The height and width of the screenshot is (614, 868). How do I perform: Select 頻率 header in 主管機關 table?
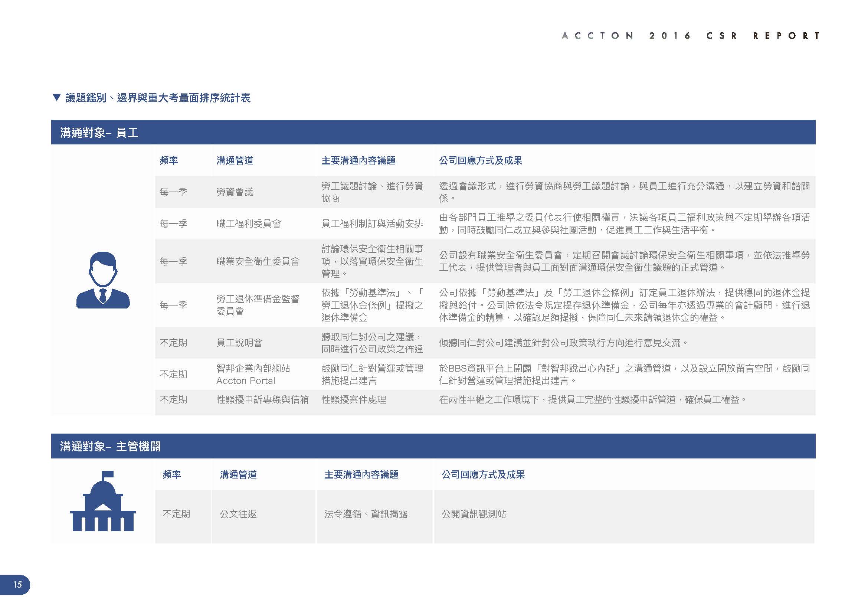pos(172,474)
